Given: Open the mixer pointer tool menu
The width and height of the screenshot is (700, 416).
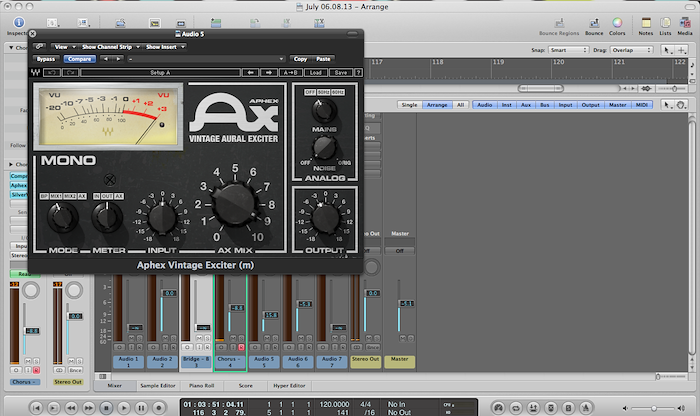Looking at the screenshot, I should pyautogui.click(x=667, y=105).
